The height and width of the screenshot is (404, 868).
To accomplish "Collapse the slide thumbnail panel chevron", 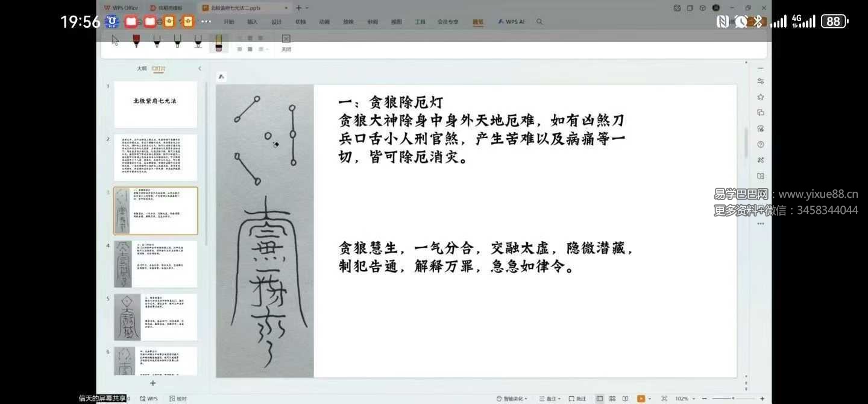I will [200, 69].
